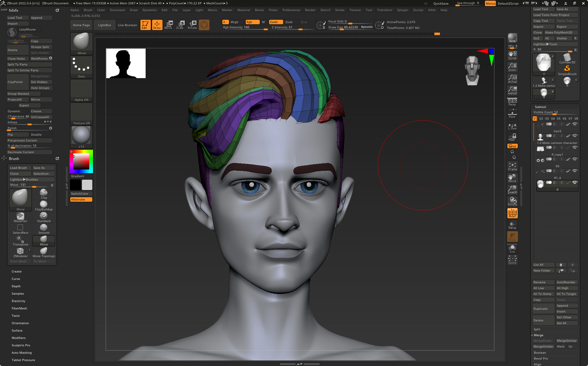Expand the Depth brush section

[x=16, y=286]
